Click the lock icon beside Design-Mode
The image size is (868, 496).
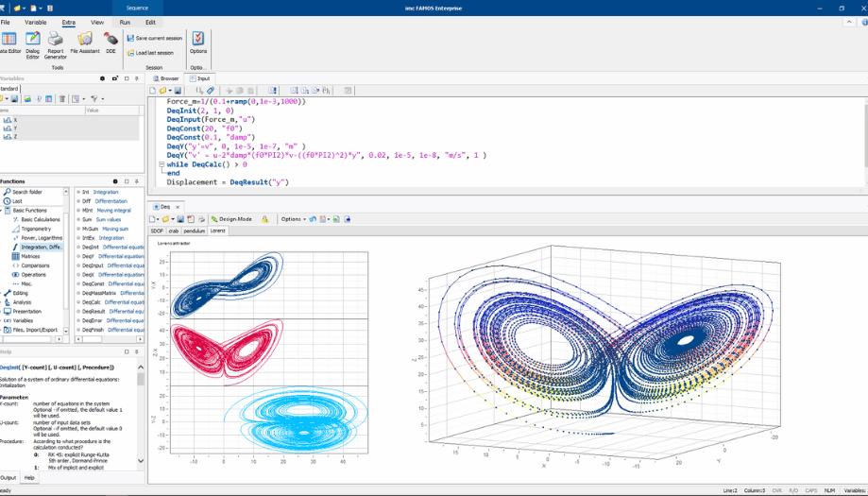pyautogui.click(x=264, y=219)
